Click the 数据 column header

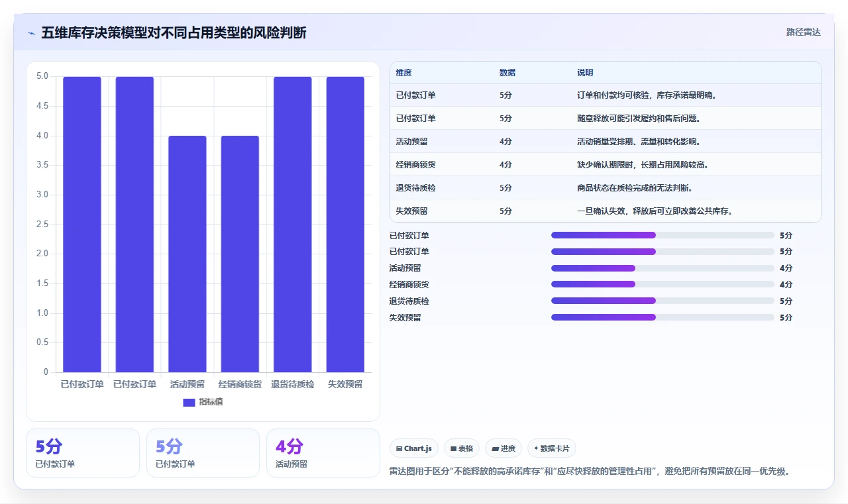tap(507, 73)
